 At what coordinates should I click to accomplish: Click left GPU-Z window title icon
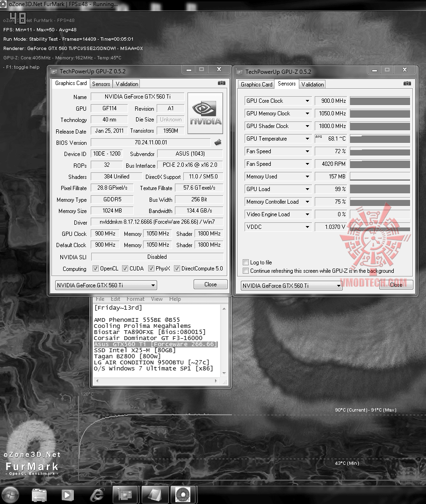pos(54,71)
